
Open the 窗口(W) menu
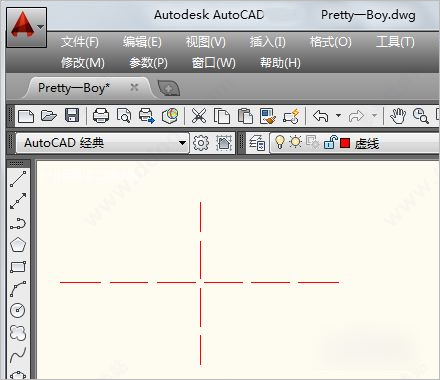coord(214,63)
